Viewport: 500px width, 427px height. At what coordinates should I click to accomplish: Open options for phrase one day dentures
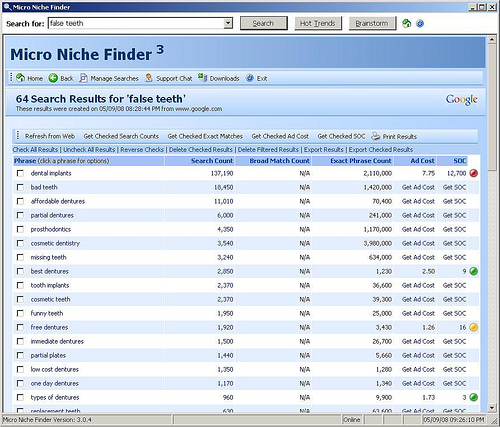(55, 383)
